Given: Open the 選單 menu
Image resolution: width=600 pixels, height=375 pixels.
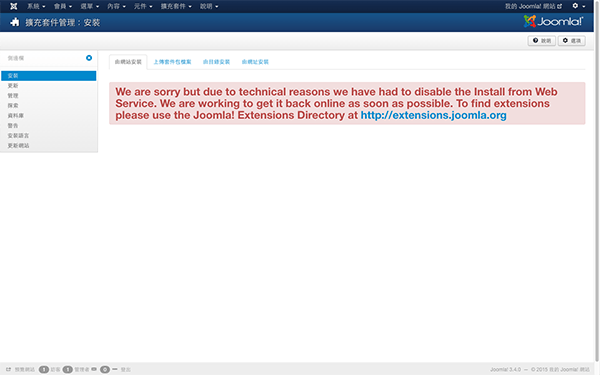Looking at the screenshot, I should click(x=90, y=6).
